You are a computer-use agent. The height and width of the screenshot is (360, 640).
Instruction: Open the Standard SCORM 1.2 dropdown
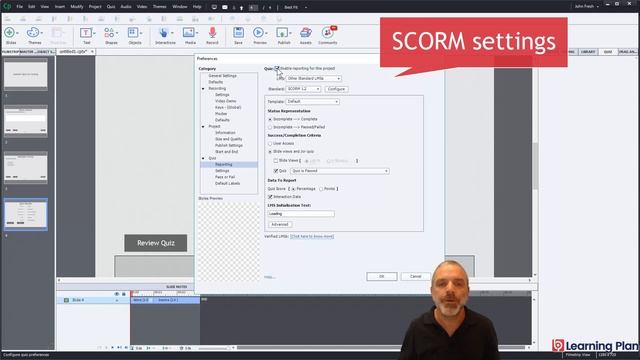(x=303, y=89)
